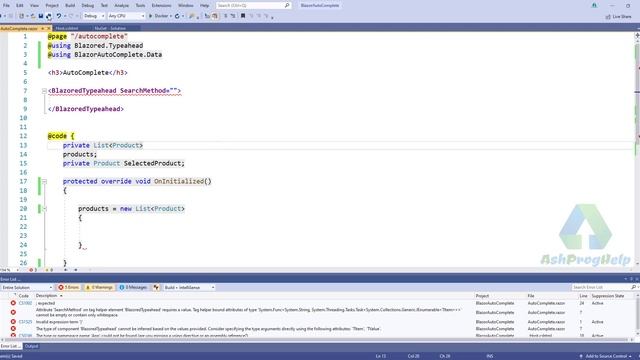Click the Error List build filter icon
Screen dimensions: 640x360
click(x=156, y=288)
